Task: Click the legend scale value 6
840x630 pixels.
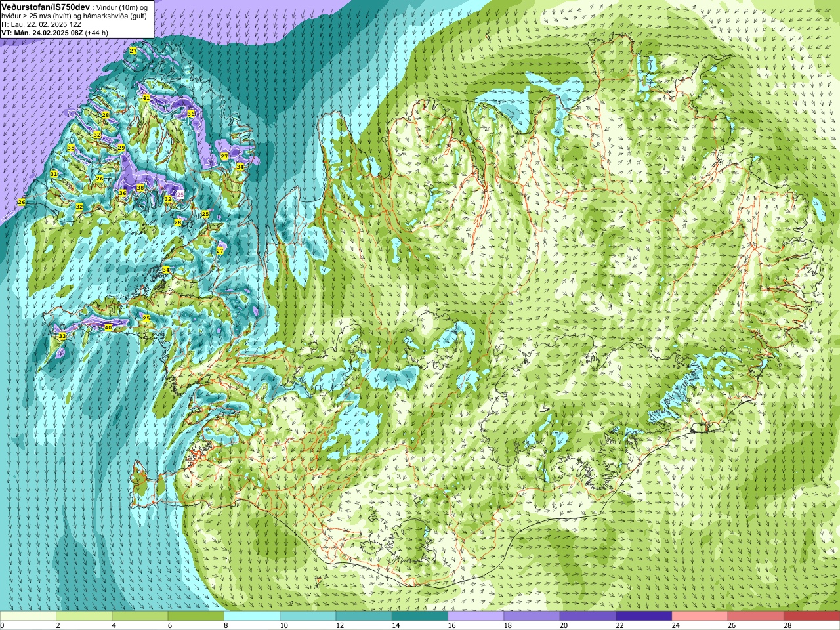Action: click(170, 625)
